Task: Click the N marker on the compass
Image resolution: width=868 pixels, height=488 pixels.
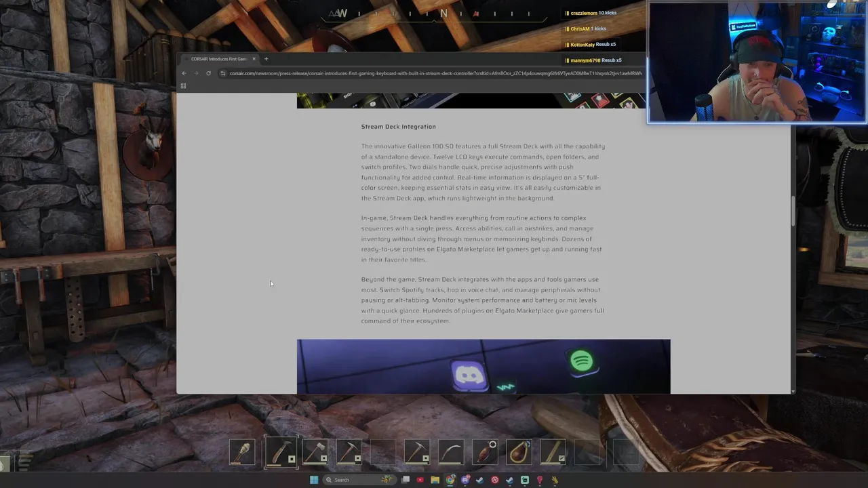Action: coord(443,13)
